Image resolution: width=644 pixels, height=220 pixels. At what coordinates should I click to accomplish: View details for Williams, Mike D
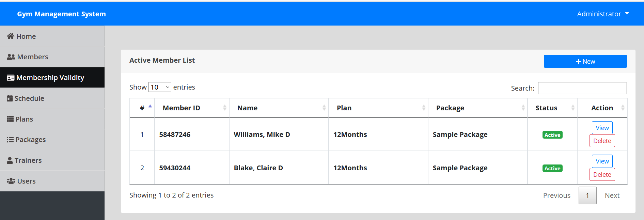point(602,127)
